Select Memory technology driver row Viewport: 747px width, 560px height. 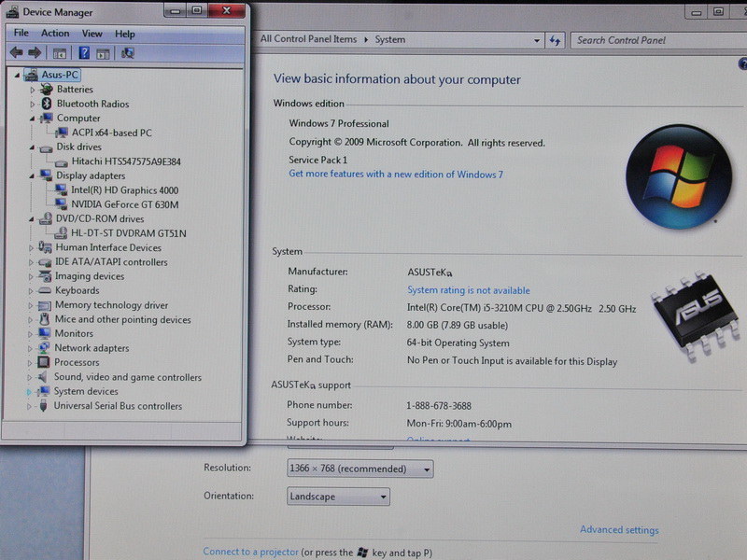(x=111, y=305)
